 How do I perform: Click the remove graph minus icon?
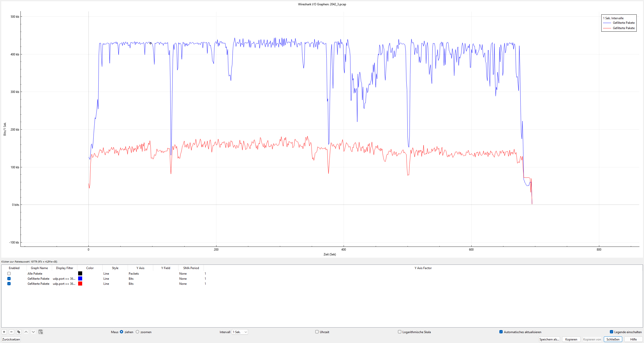(11, 332)
